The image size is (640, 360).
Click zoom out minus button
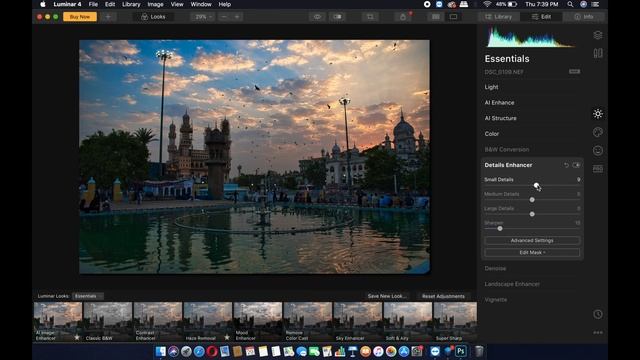click(224, 17)
